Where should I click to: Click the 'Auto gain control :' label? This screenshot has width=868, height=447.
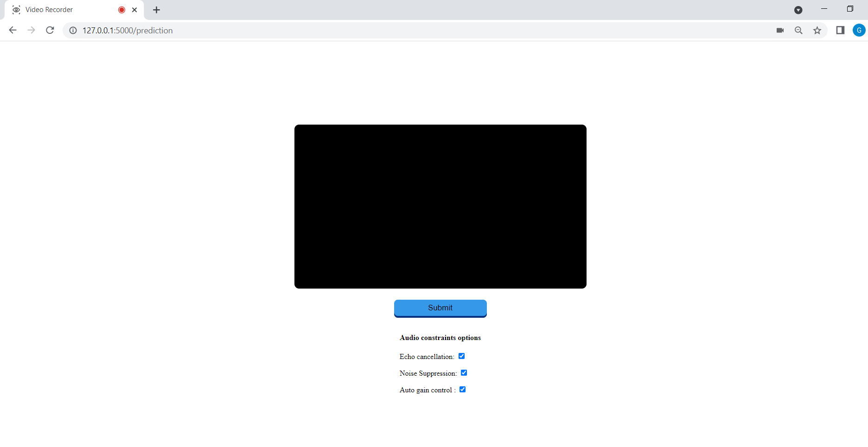tap(428, 390)
